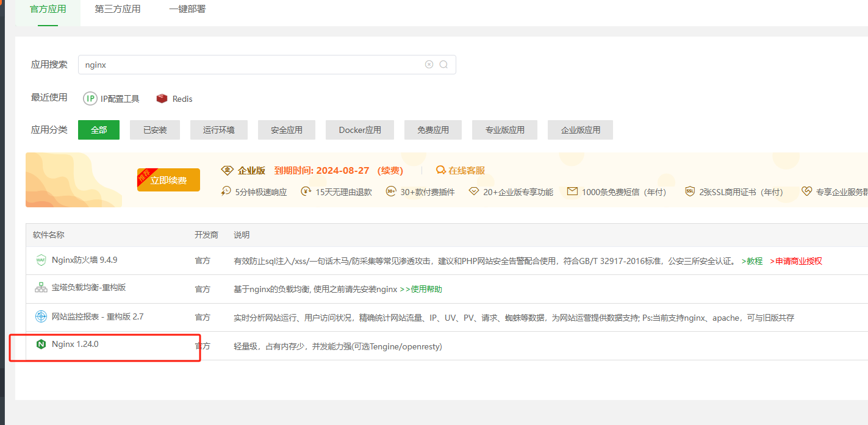Viewport: 868px width, 425px height.
Task: Click 官方 in the 宝塔负载均衡 row
Action: 203,289
